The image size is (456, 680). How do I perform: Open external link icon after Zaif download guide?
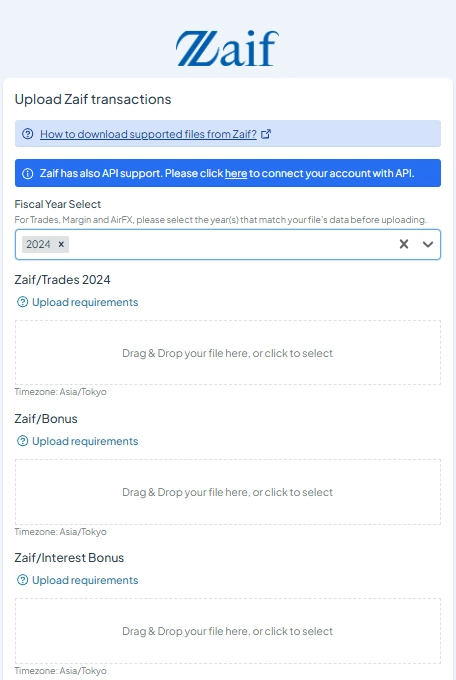pyautogui.click(x=266, y=134)
